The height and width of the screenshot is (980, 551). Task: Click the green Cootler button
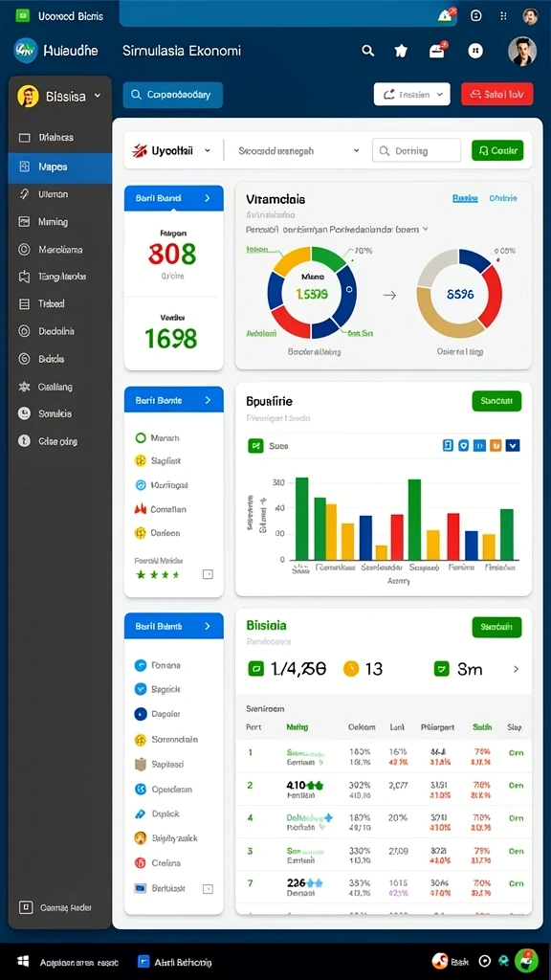(x=497, y=150)
